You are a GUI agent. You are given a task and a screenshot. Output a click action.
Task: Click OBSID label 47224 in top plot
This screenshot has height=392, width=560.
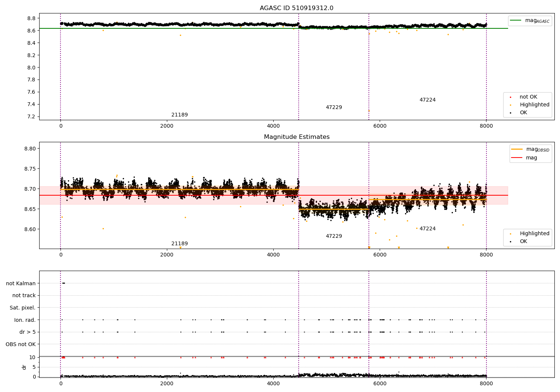(427, 100)
